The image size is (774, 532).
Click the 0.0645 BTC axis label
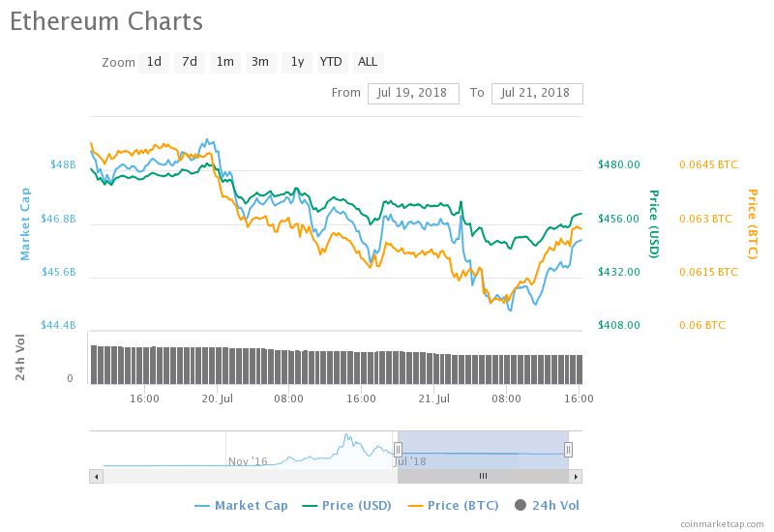[x=708, y=164]
